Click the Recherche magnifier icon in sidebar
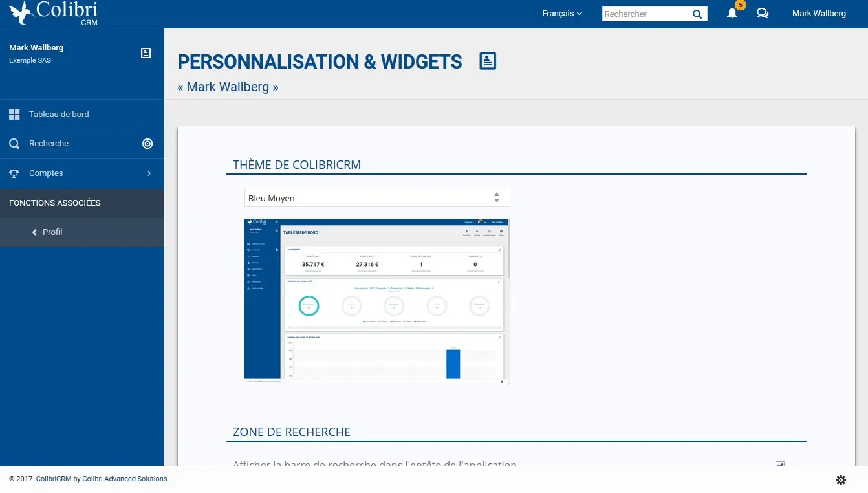 (14, 144)
